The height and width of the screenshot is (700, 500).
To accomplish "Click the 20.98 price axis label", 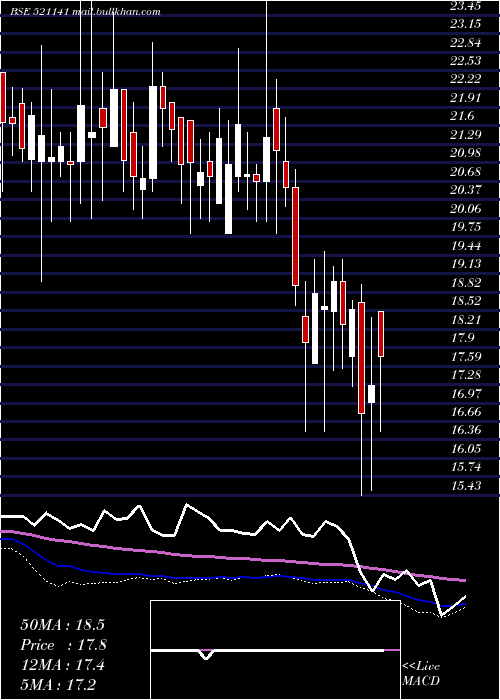I will (466, 153).
